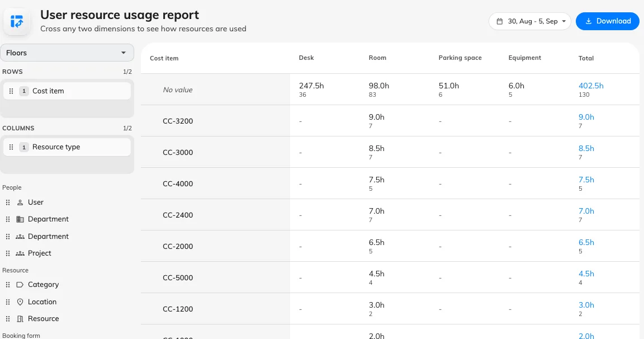644x339 pixels.
Task: Click the Parking space column header
Action: (x=460, y=58)
